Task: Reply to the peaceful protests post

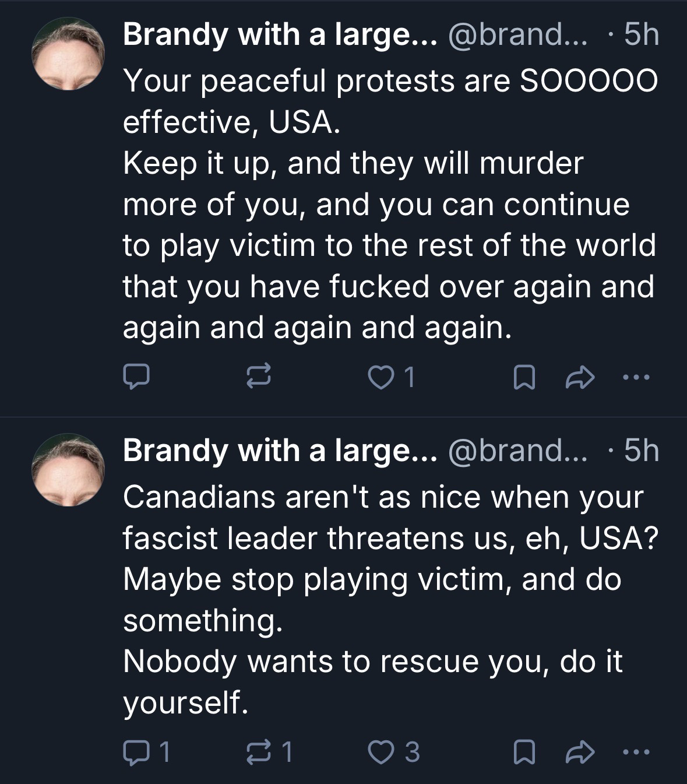Action: (137, 377)
